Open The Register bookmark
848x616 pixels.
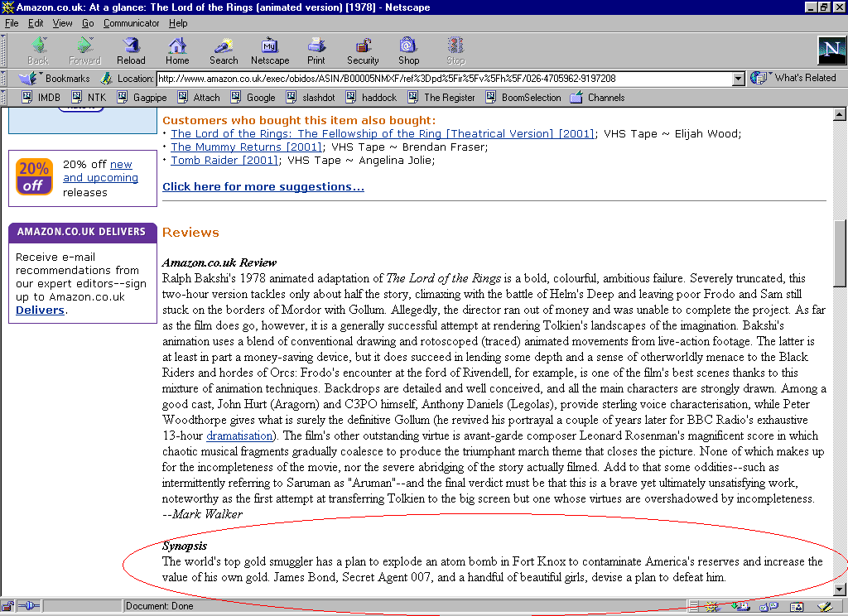(442, 98)
